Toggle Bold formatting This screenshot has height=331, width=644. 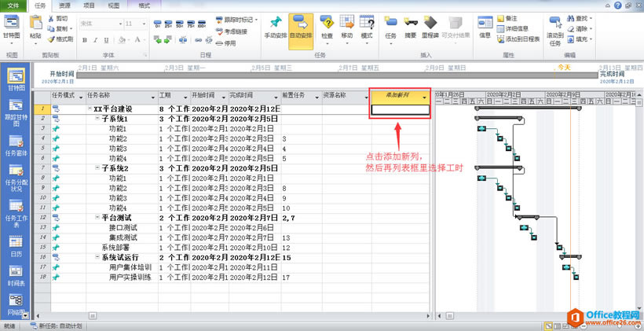[x=85, y=40]
